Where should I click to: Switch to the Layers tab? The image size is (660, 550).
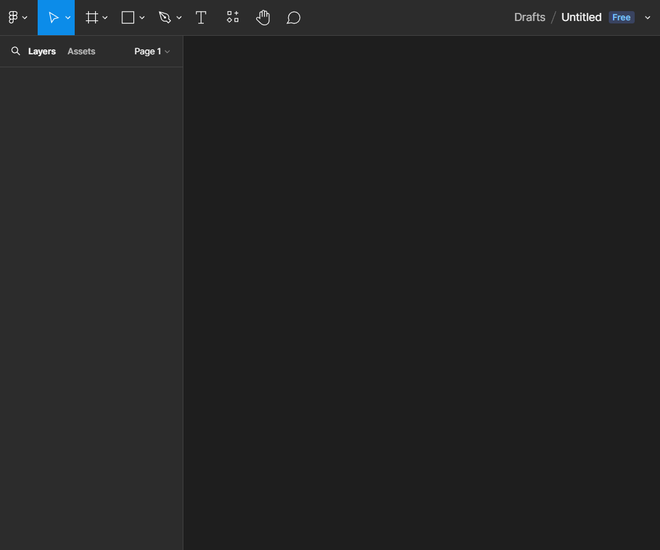42,51
